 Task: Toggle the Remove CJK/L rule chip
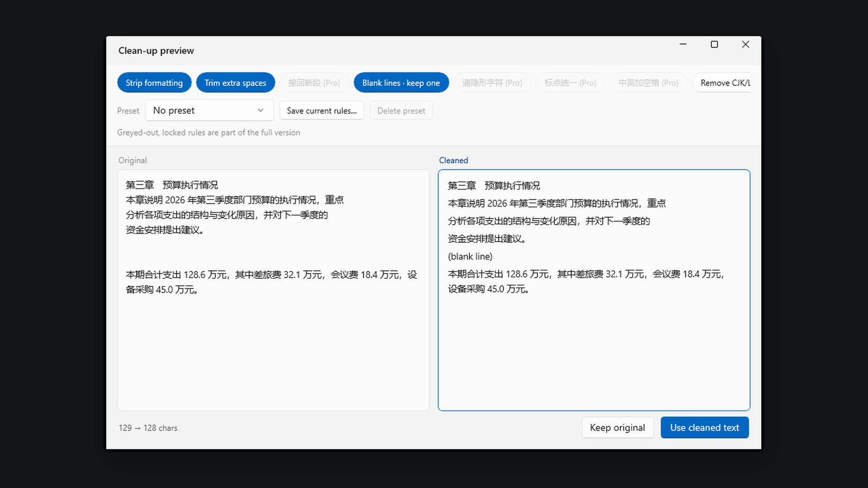click(722, 83)
